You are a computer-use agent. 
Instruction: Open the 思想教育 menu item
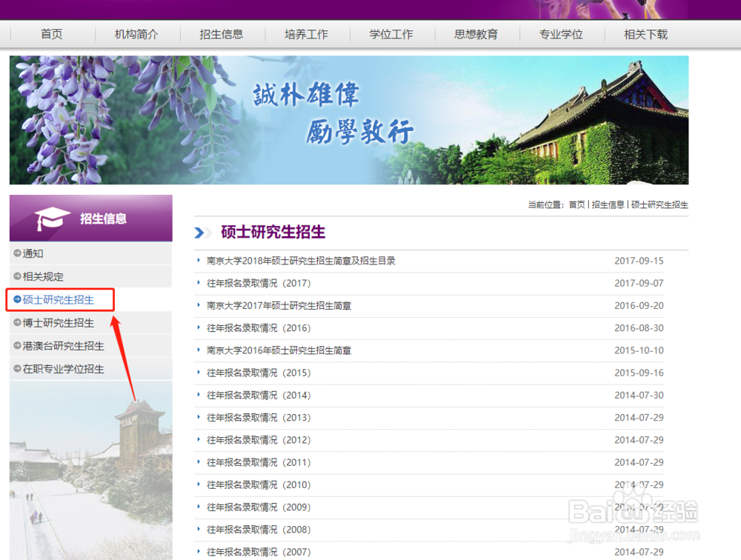pyautogui.click(x=476, y=34)
